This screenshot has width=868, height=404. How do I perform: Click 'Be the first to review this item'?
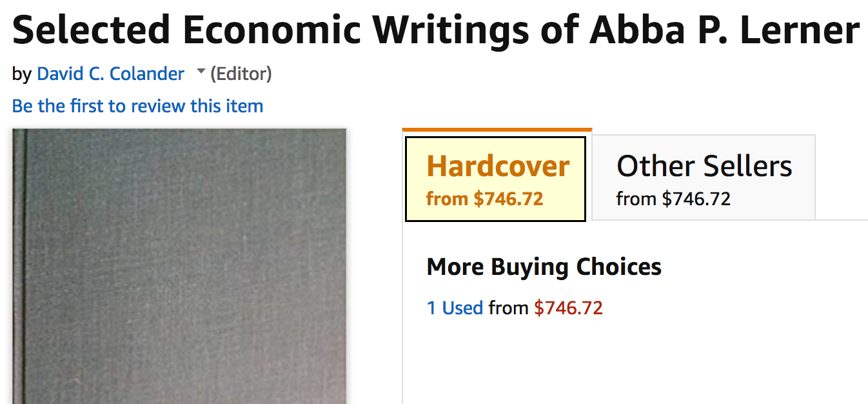[137, 106]
